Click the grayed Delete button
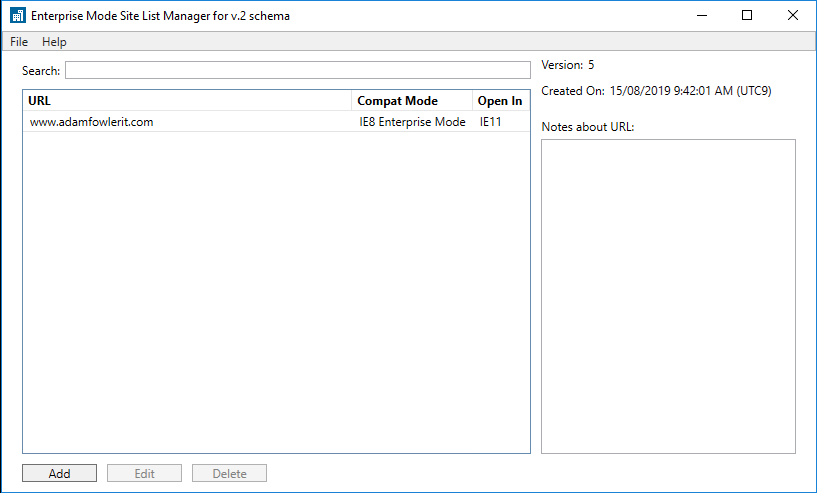 (x=229, y=473)
